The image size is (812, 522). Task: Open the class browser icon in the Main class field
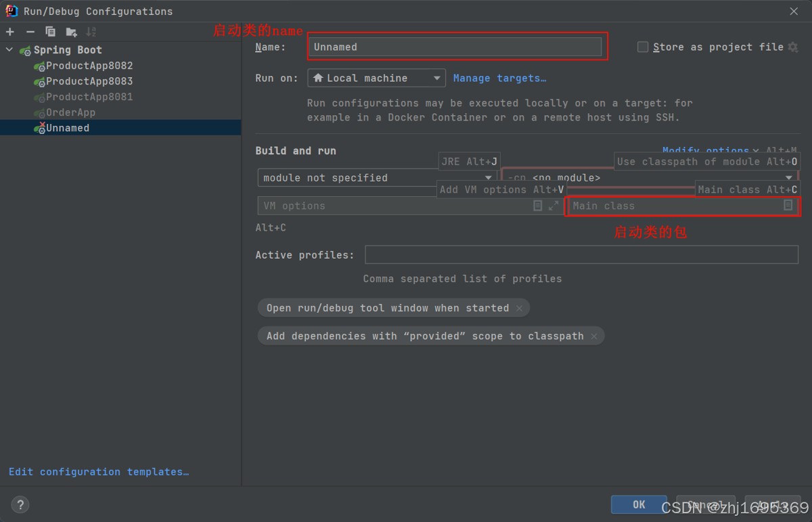pos(788,205)
